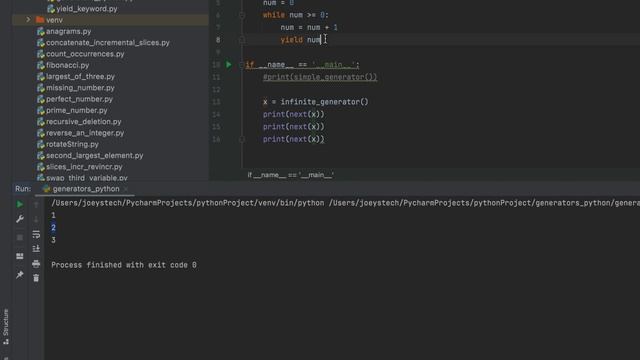Open run configuration settings wrench icon
This screenshot has width=640, height=360.
pos(20,219)
